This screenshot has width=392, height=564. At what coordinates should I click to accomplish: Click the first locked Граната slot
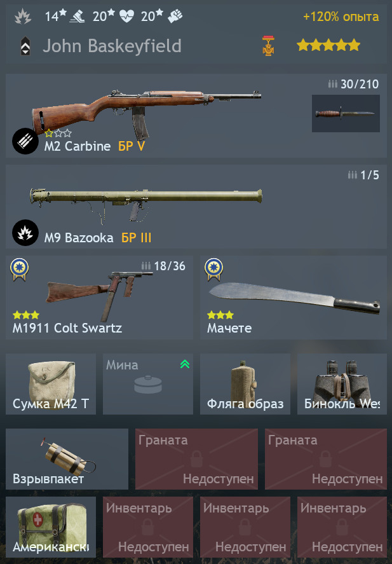click(x=196, y=459)
